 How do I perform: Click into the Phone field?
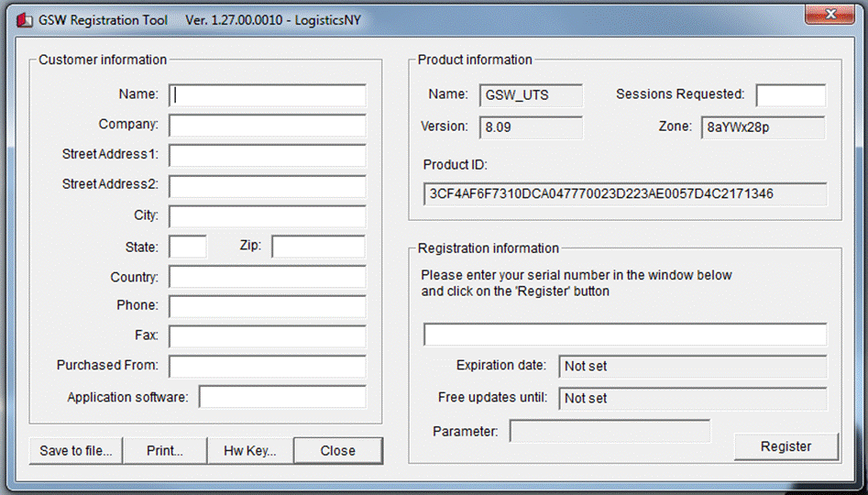coord(268,306)
